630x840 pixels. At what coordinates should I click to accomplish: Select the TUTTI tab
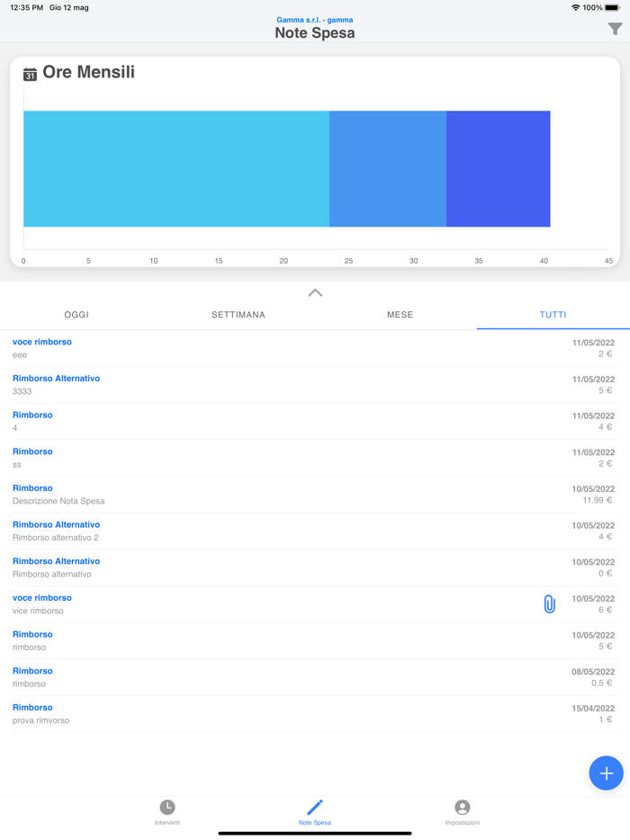click(553, 315)
